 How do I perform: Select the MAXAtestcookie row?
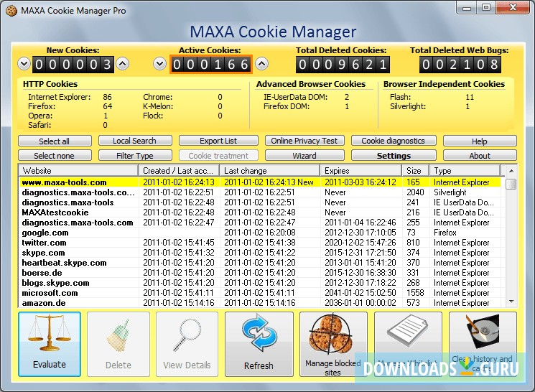tap(260, 213)
